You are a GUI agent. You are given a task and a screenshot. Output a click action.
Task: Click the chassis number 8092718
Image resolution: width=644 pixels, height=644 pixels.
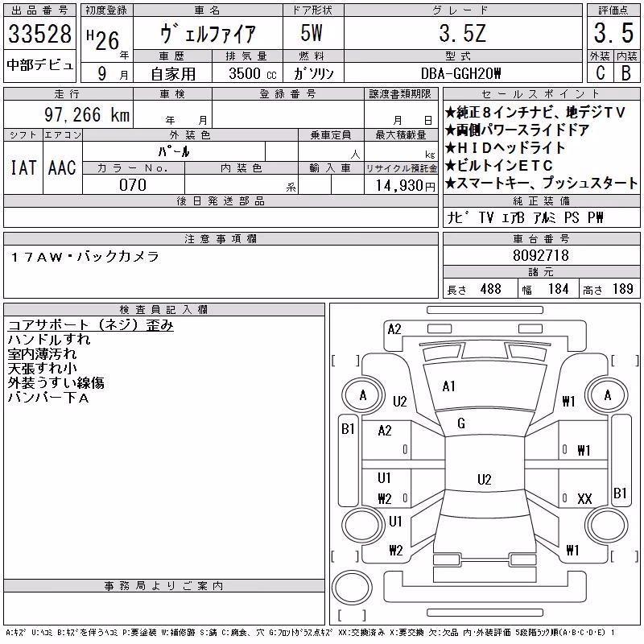pos(541,255)
